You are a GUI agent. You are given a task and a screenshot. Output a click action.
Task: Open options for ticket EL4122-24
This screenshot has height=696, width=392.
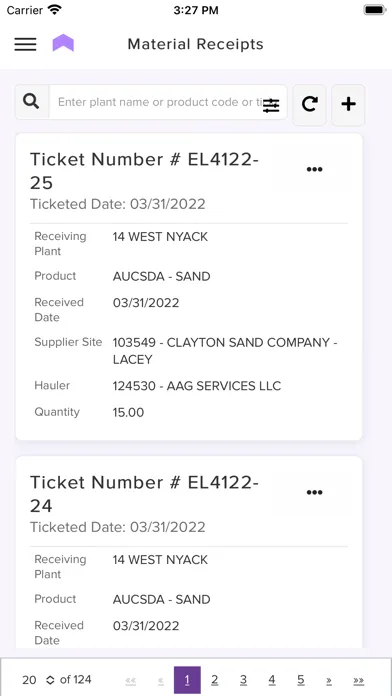coord(314,492)
